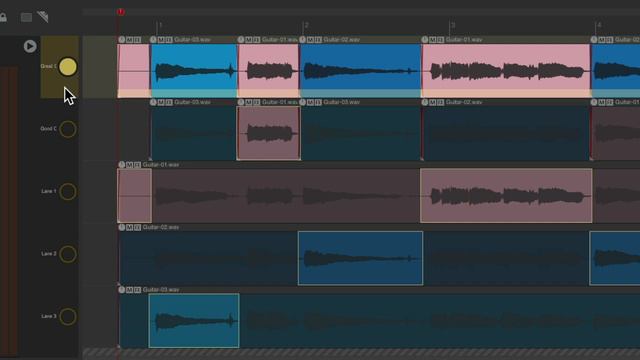Click the "Guitar-03.wav" name in Lane 3
Viewport: 640px width, 360px height.
tap(161, 290)
